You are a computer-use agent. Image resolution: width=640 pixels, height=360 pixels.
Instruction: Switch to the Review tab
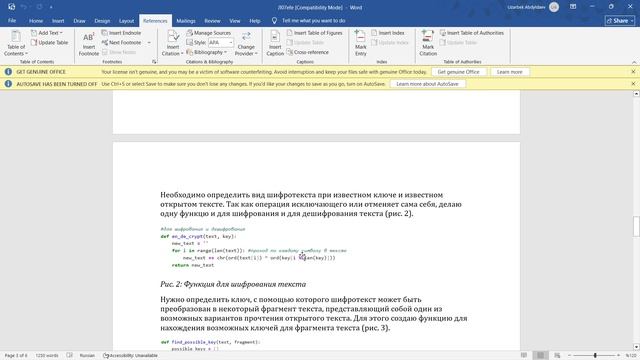pyautogui.click(x=212, y=20)
